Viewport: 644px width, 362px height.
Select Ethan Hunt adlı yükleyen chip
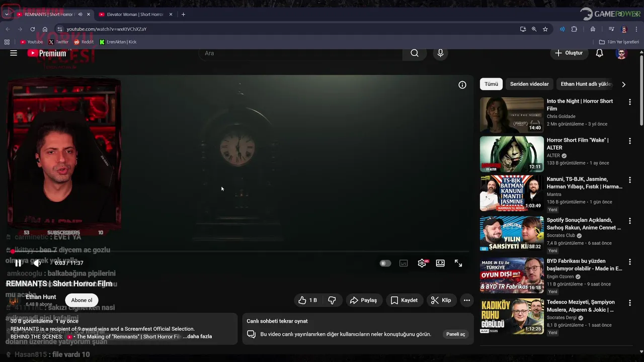[x=586, y=84]
